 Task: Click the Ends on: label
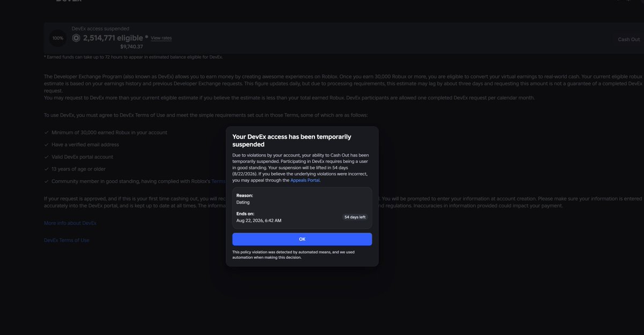tap(245, 213)
